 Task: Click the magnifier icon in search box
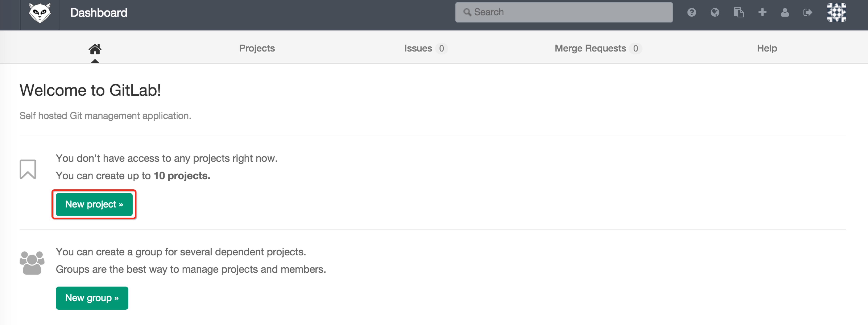[467, 13]
